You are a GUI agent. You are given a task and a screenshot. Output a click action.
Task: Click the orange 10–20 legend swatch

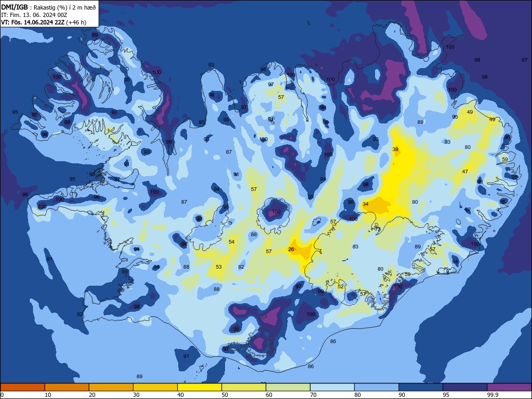[67, 387]
